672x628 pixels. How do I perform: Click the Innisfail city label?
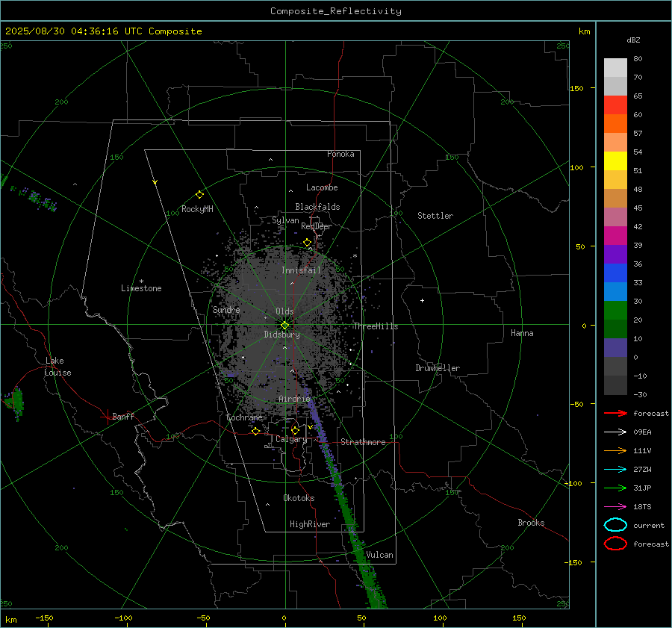point(301,270)
